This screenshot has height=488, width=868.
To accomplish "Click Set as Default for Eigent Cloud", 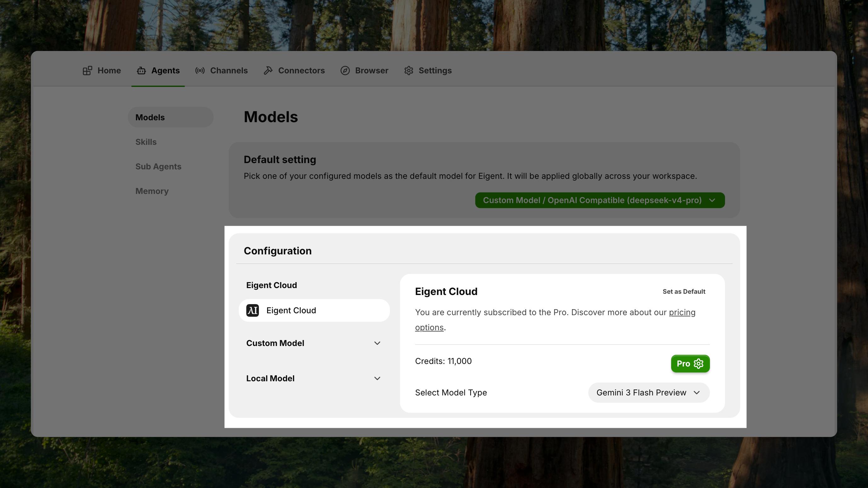I will click(x=684, y=292).
